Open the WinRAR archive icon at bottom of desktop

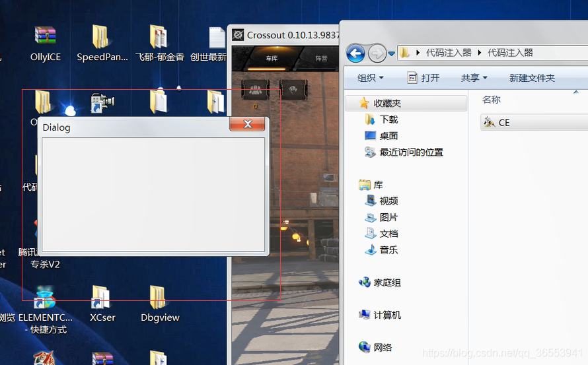[x=102, y=358]
